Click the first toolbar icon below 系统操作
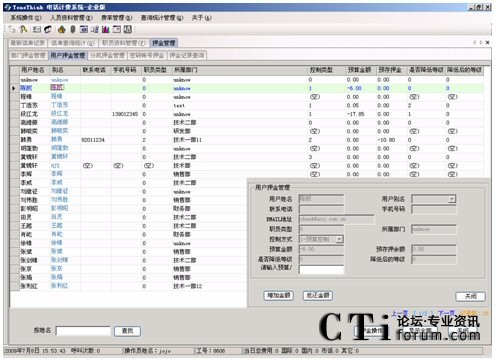Viewport: 497px width, 361px height. click(x=12, y=29)
